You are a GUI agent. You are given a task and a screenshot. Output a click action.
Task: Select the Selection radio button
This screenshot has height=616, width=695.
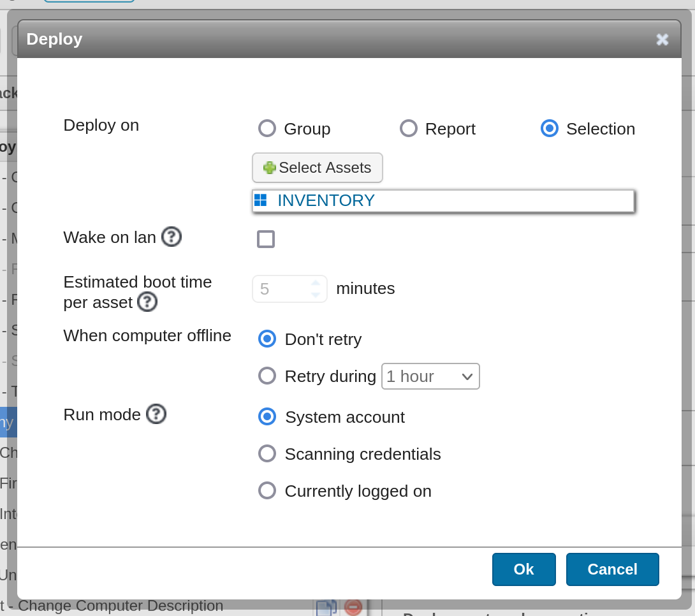click(550, 129)
